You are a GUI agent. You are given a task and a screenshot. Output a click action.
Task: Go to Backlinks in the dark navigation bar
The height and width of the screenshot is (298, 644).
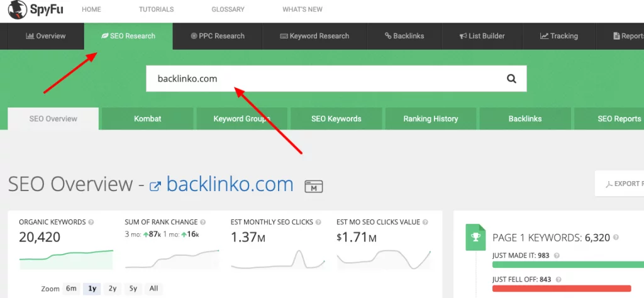pyautogui.click(x=404, y=36)
